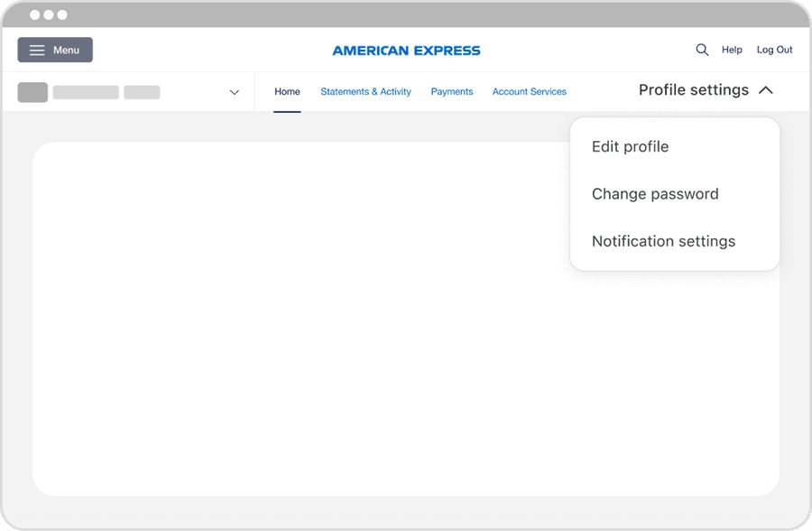Open the Statements & Activity tab
This screenshot has height=531, width=812.
pyautogui.click(x=365, y=91)
